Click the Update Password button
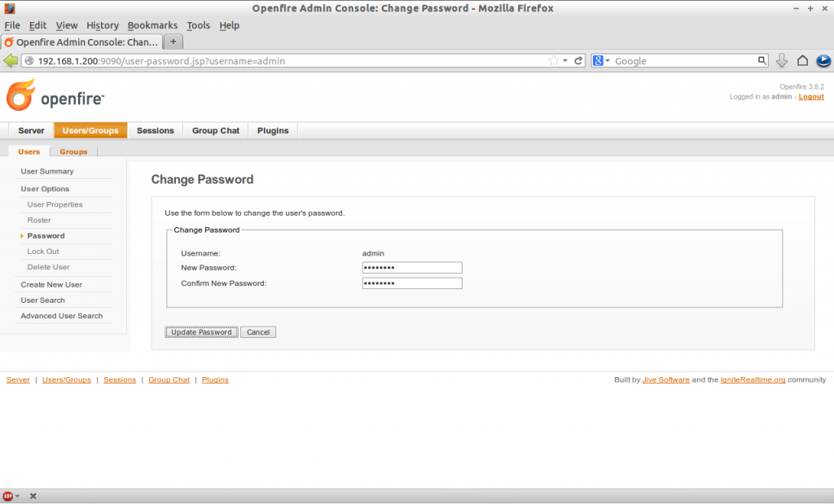Viewport: 834px width, 504px height. pyautogui.click(x=201, y=332)
